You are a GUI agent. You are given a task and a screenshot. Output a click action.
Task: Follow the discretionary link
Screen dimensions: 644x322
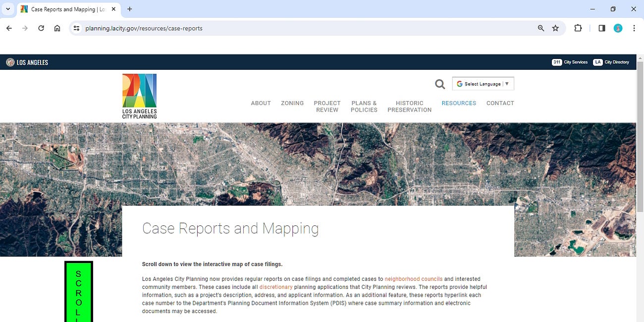click(x=276, y=287)
